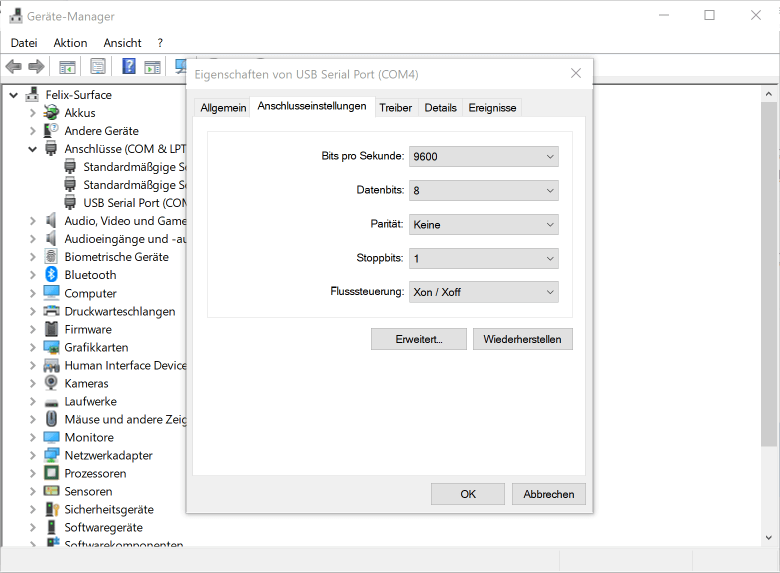Close the COM4 properties dialog
Screen dimensions: 780x573
[576, 74]
